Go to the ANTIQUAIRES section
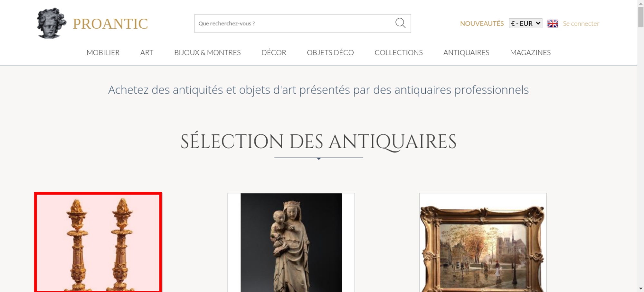 click(x=466, y=52)
